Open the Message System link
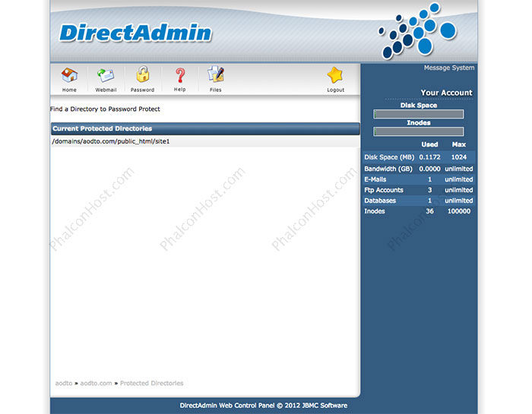 [x=449, y=68]
